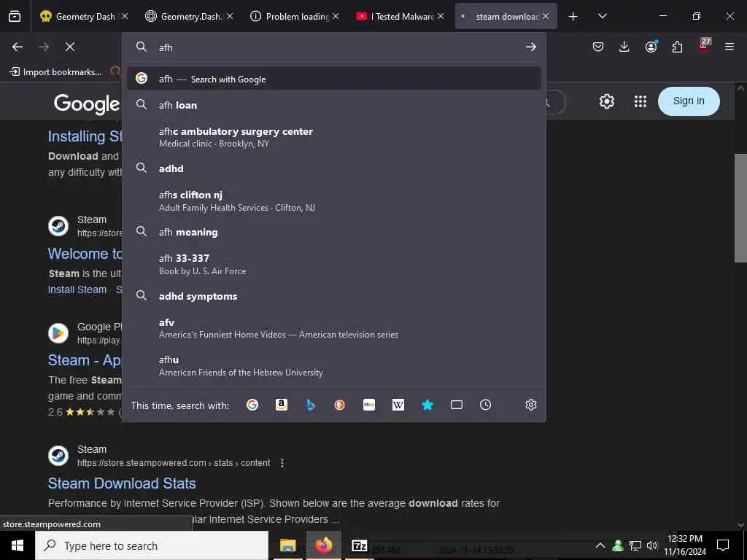The height and width of the screenshot is (560, 747).
Task: Choose afhs clifton nj suggestion
Action: (x=334, y=201)
